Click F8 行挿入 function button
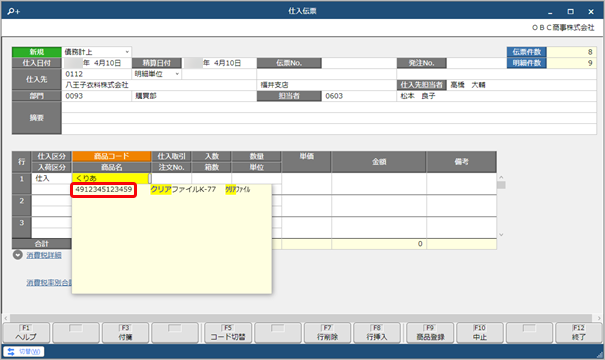 [x=377, y=333]
